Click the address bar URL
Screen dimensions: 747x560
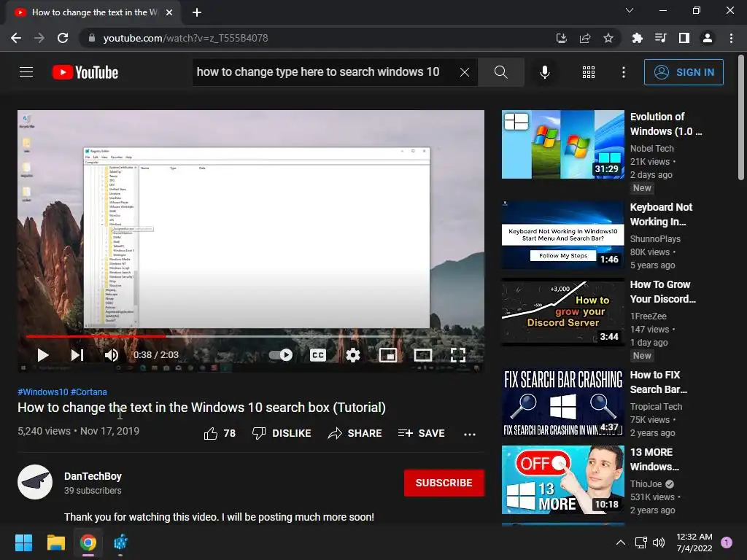pos(185,38)
